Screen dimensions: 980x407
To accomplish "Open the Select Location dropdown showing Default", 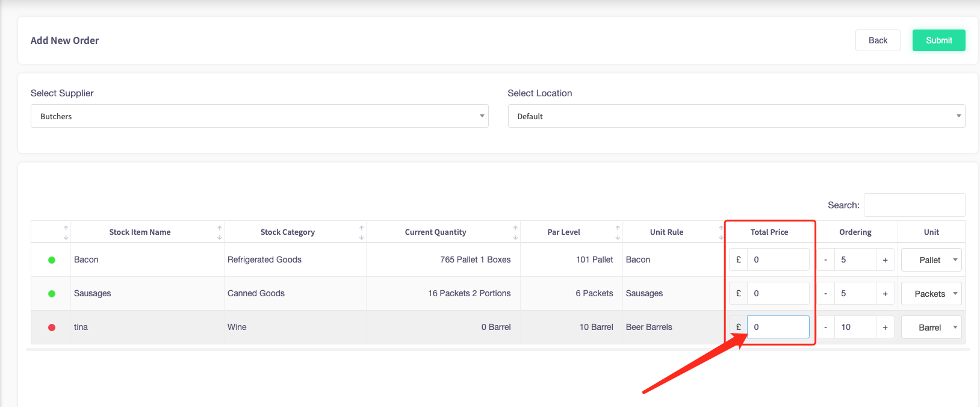I will (x=736, y=116).
